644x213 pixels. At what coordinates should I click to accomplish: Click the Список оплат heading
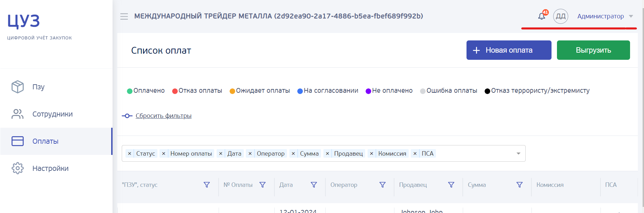pos(161,51)
